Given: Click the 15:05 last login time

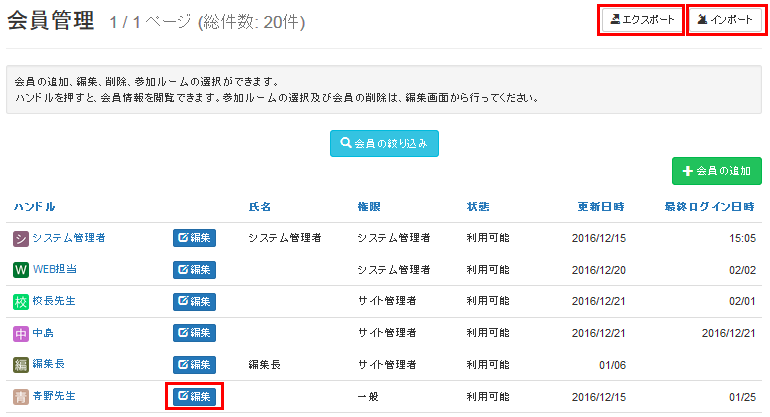Looking at the screenshot, I should 742,238.
